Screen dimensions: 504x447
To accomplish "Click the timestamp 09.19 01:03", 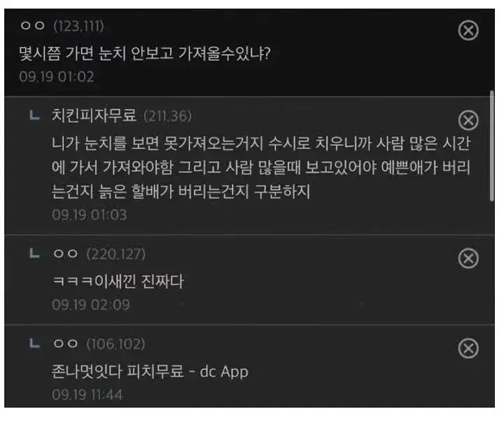I will [x=90, y=215].
